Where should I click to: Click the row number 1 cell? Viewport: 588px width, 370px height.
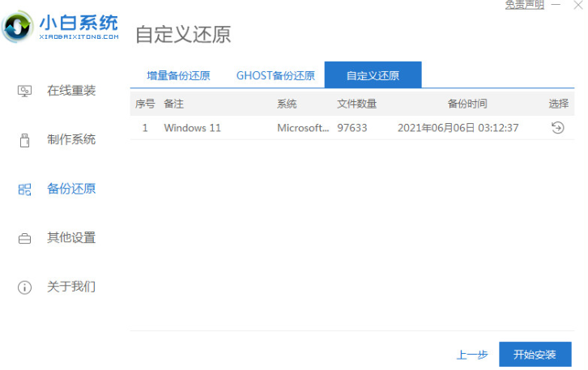[x=145, y=128]
